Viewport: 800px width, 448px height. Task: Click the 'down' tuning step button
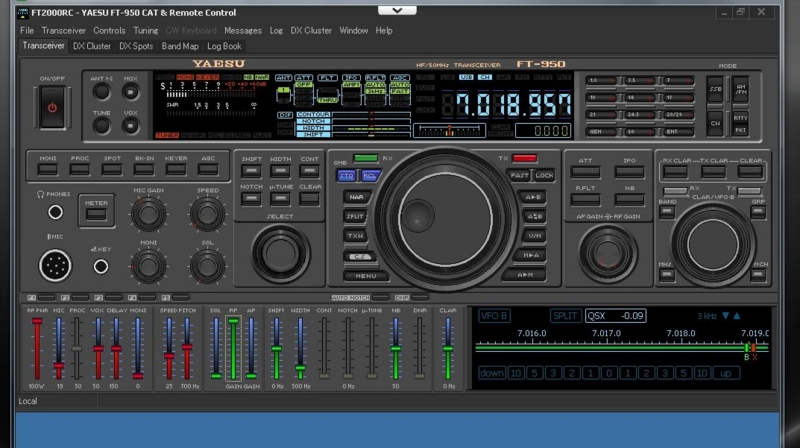(492, 373)
